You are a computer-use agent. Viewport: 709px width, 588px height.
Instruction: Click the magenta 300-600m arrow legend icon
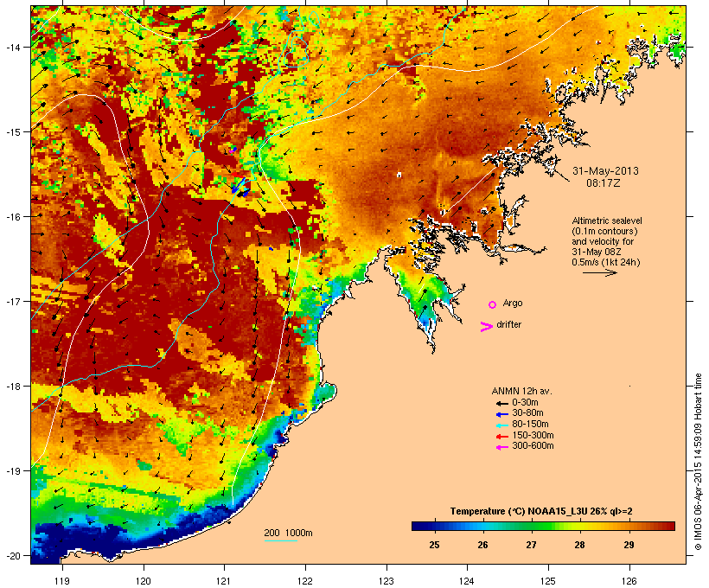502,447
